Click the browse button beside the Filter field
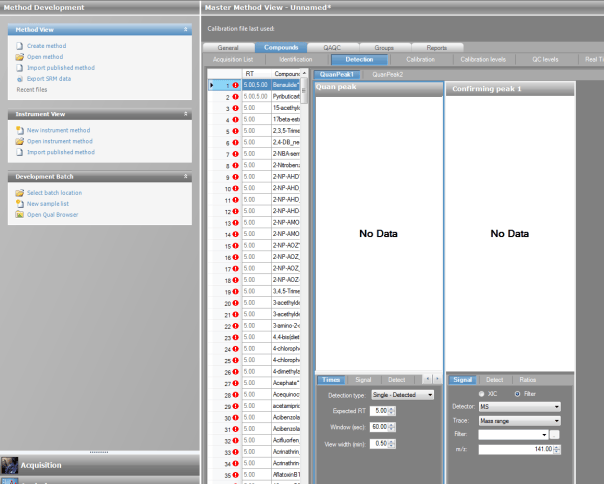 tap(554, 435)
